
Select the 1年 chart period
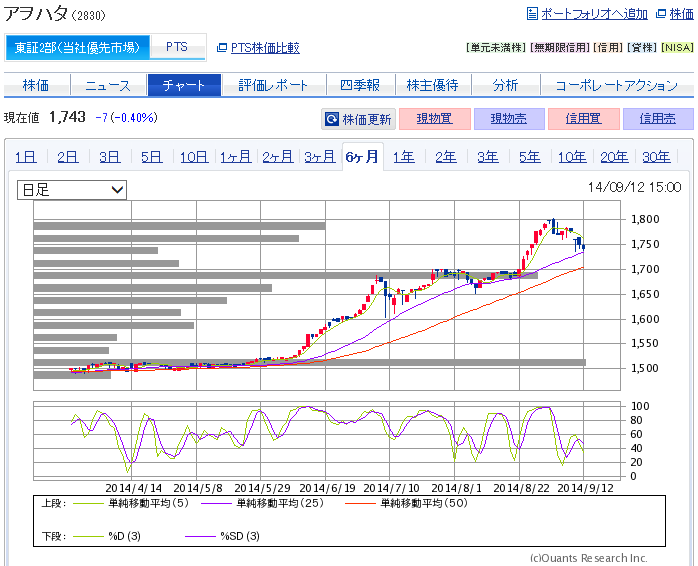(404, 157)
